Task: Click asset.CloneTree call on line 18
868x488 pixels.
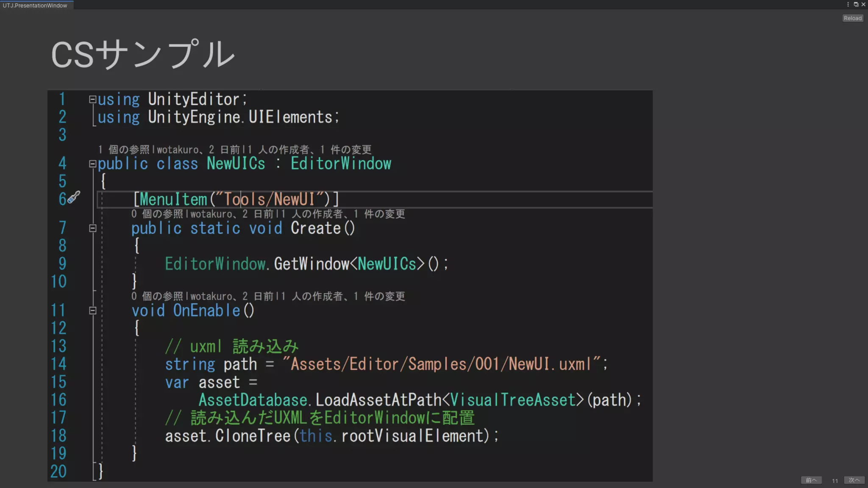Action: pyautogui.click(x=228, y=436)
